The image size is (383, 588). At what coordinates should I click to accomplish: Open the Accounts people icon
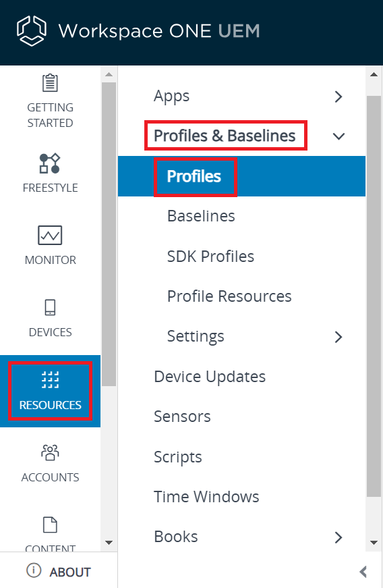[50, 452]
